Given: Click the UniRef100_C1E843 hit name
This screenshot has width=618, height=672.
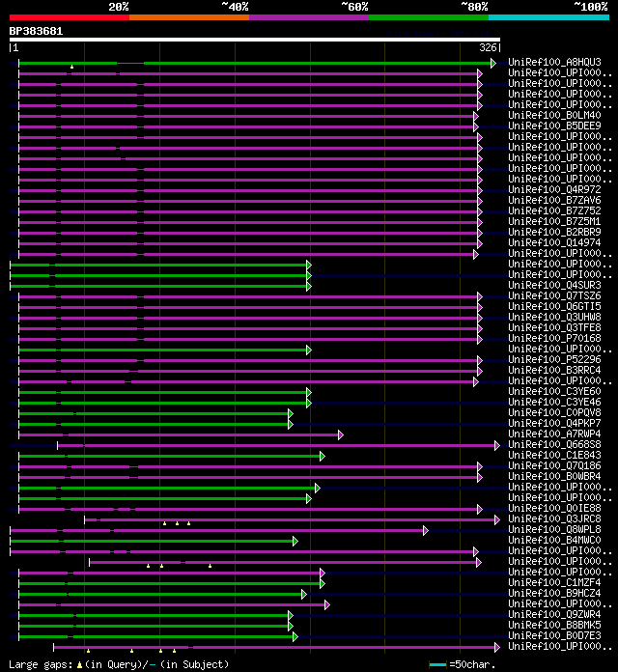Looking at the screenshot, I should coord(554,455).
